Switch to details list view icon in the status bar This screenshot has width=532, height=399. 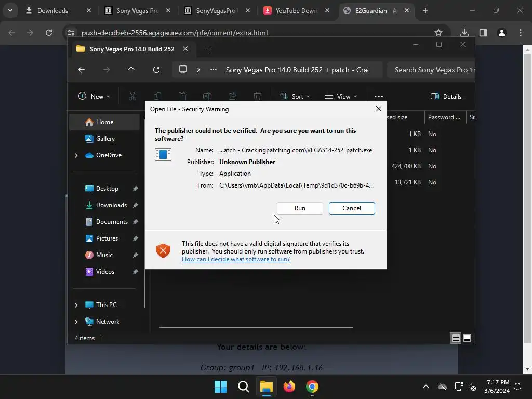pyautogui.click(x=456, y=338)
